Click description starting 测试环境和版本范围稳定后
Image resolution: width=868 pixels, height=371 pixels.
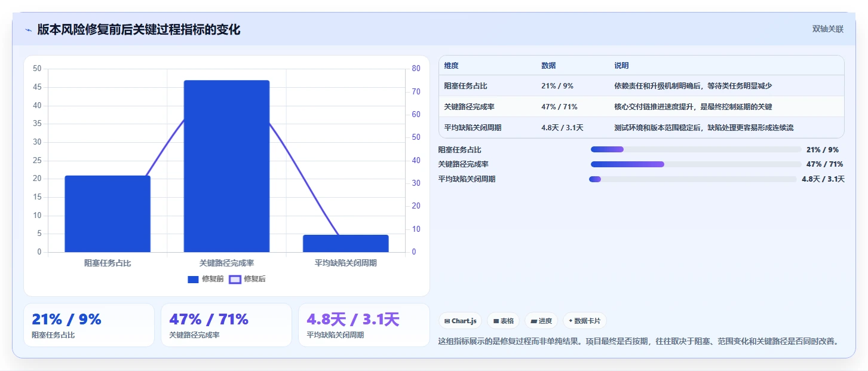coord(704,128)
